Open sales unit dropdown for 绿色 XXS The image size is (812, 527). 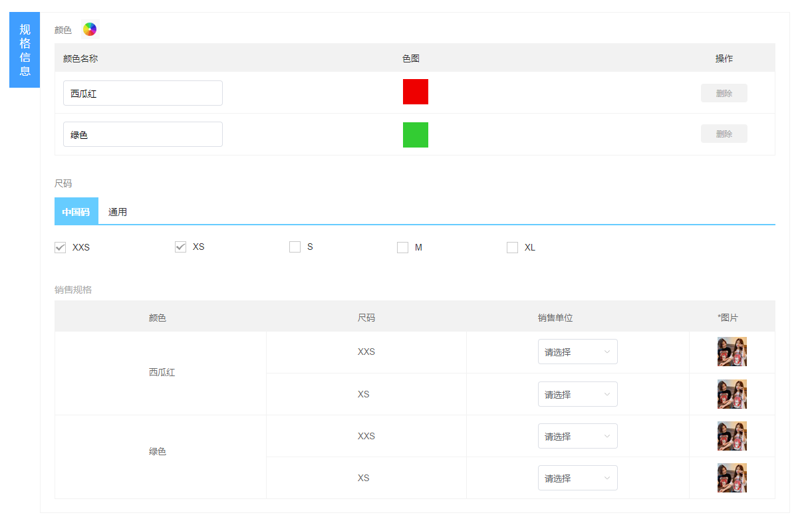[x=578, y=436]
